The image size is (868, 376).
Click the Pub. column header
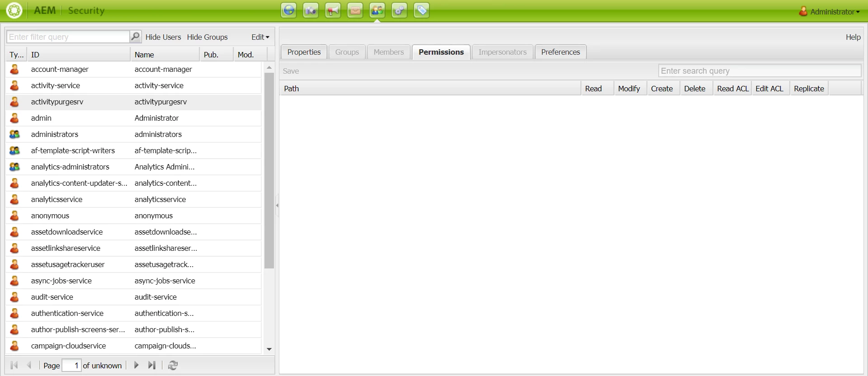pos(217,55)
